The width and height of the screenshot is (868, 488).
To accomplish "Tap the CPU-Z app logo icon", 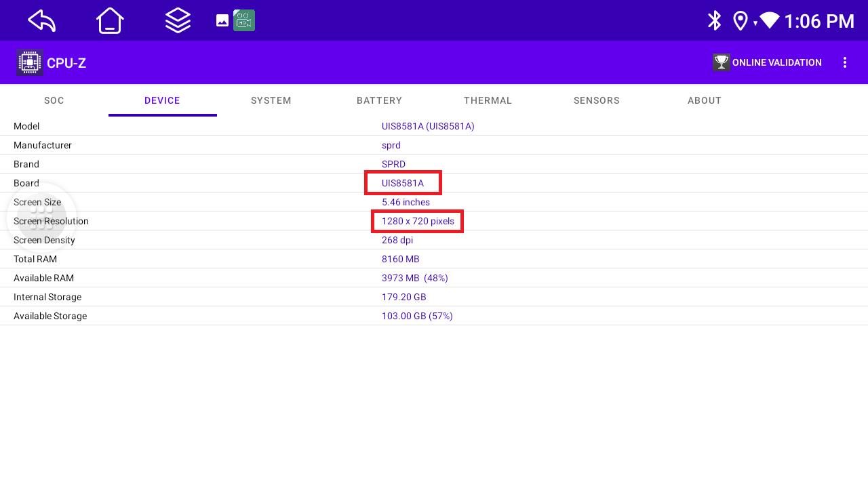I will click(30, 62).
